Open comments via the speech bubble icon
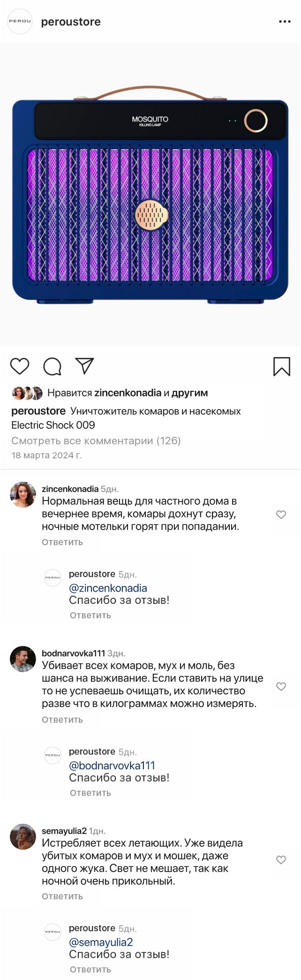 click(52, 366)
